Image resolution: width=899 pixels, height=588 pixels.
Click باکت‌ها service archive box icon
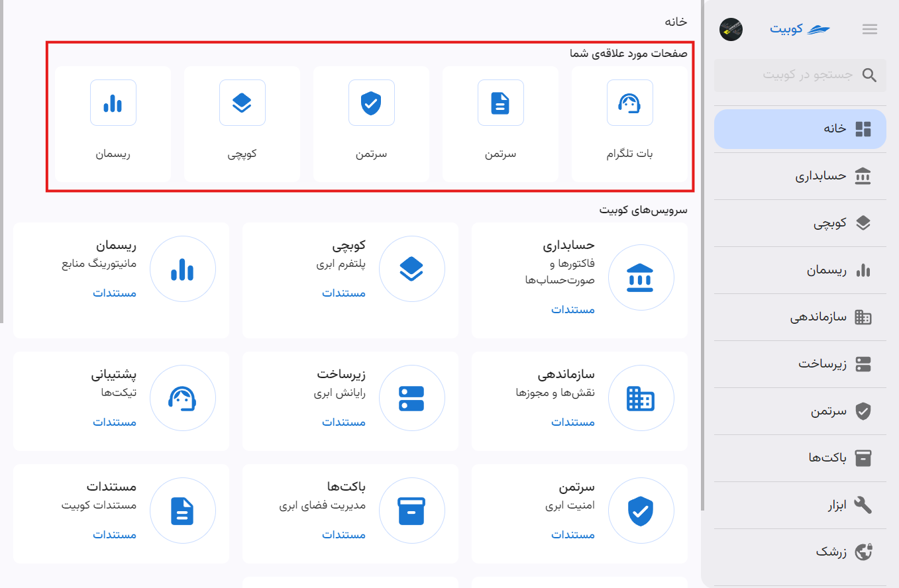pos(411,511)
